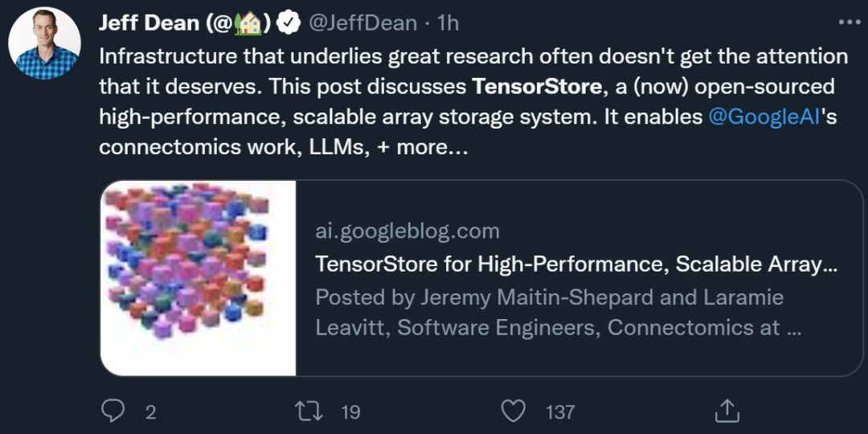Click the colorful cubes link preview thumbnail
868x434 pixels.
tap(199, 278)
